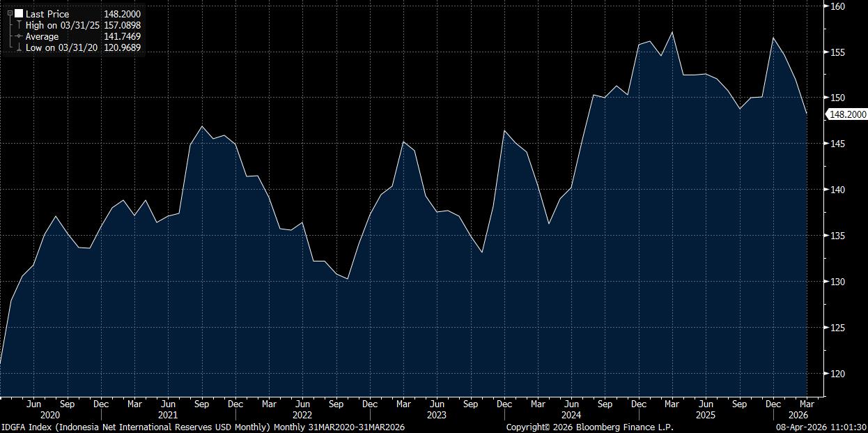This screenshot has width=868, height=433.
Task: Click the 2020 year label on time axis
Action: pyautogui.click(x=50, y=415)
